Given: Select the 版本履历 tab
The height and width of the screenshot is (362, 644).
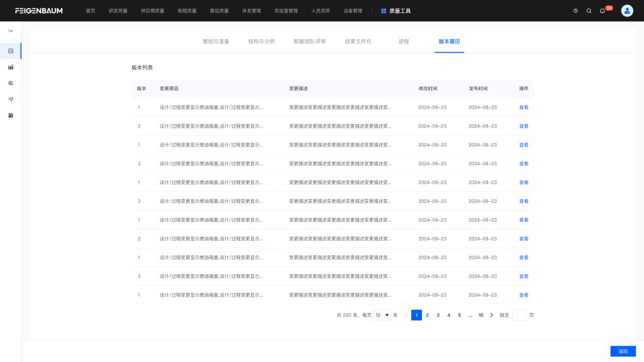Looking at the screenshot, I should point(449,41).
